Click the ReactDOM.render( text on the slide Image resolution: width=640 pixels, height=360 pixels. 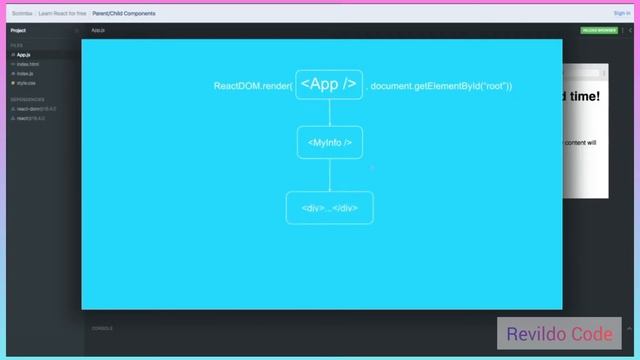tap(253, 86)
